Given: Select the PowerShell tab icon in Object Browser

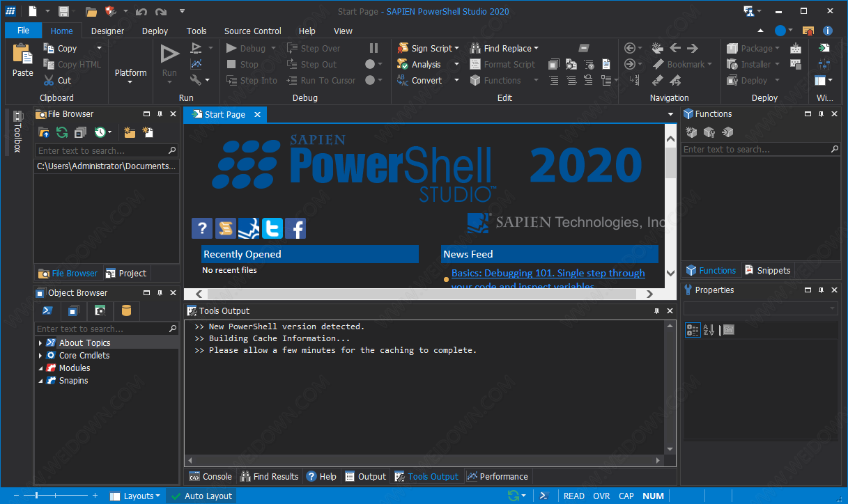Looking at the screenshot, I should [x=48, y=310].
